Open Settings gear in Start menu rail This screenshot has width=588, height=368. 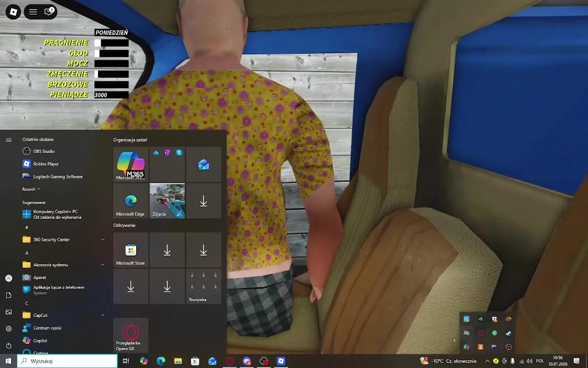(x=9, y=329)
